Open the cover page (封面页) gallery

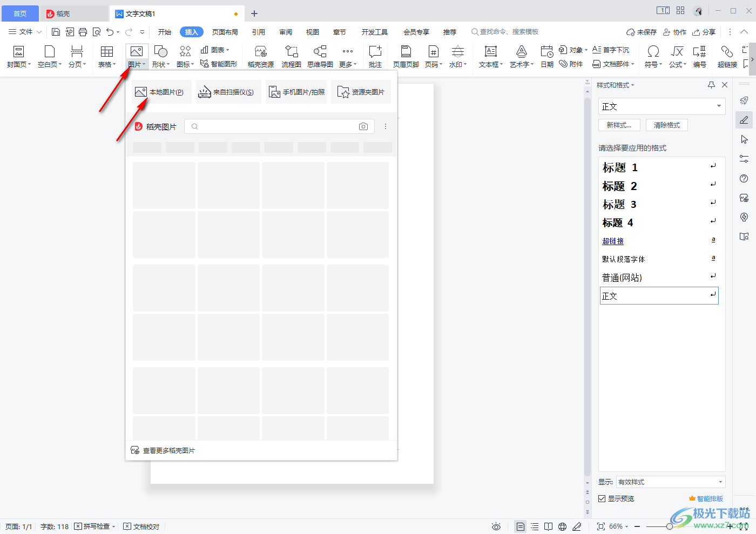click(x=18, y=57)
